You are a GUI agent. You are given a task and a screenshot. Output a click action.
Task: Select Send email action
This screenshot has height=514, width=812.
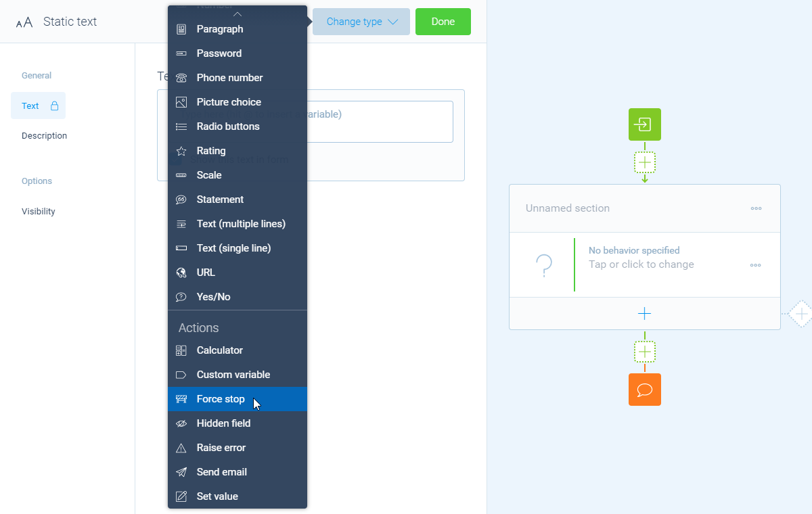click(238, 472)
